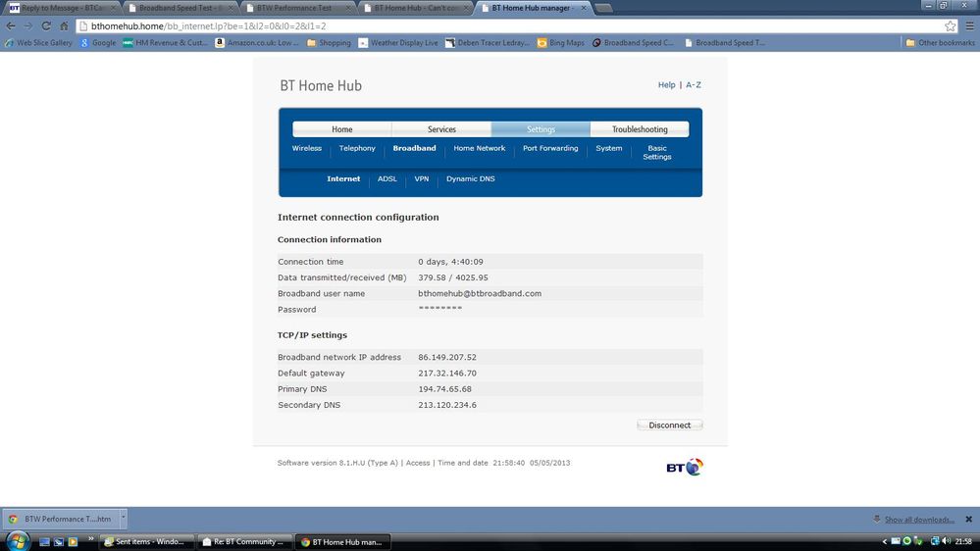Viewport: 980px width, 551px height.
Task: Open the Other bookmarks folder
Action: [940, 42]
